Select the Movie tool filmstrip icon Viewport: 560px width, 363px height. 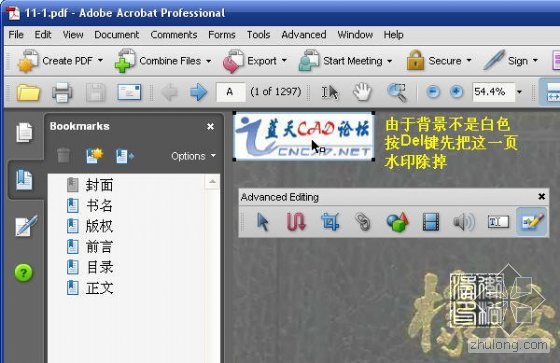[431, 222]
